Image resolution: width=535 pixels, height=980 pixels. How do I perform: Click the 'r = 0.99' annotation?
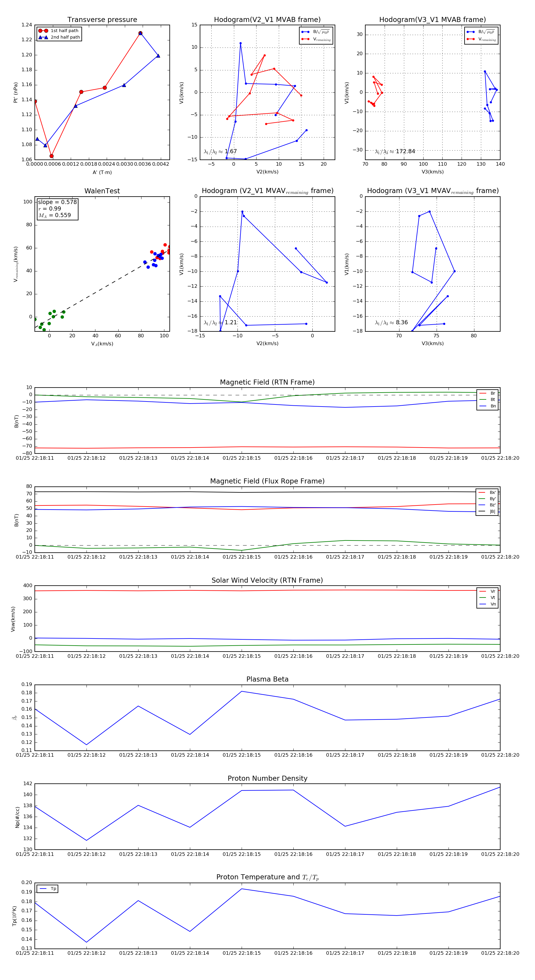click(50, 208)
